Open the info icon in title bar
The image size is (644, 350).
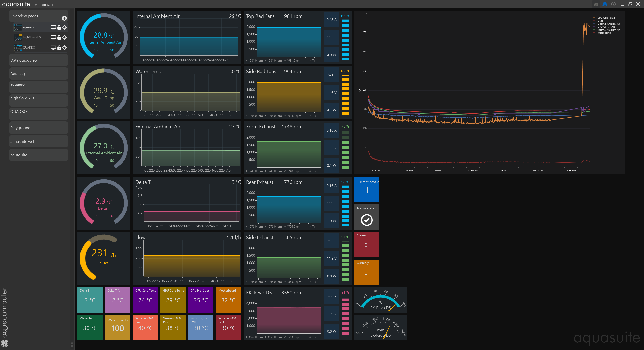613,4
